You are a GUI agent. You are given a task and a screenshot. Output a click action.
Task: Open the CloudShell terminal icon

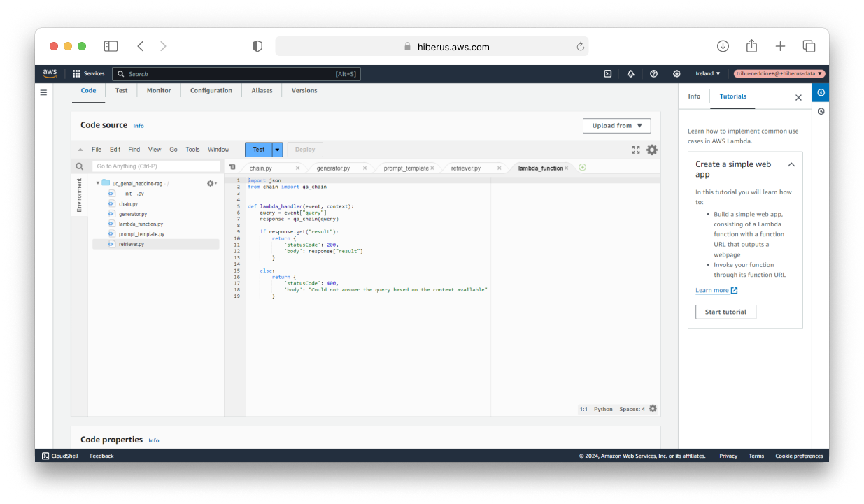point(45,456)
